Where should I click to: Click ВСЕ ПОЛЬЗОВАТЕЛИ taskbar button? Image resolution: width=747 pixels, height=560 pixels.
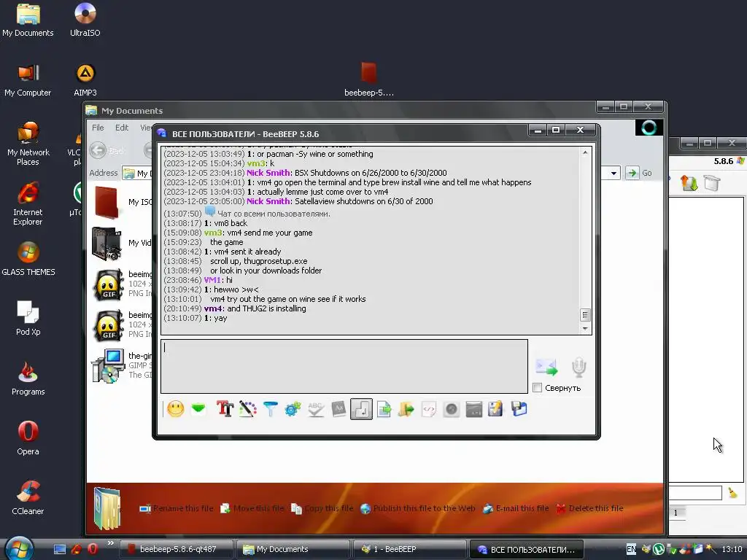527,549
